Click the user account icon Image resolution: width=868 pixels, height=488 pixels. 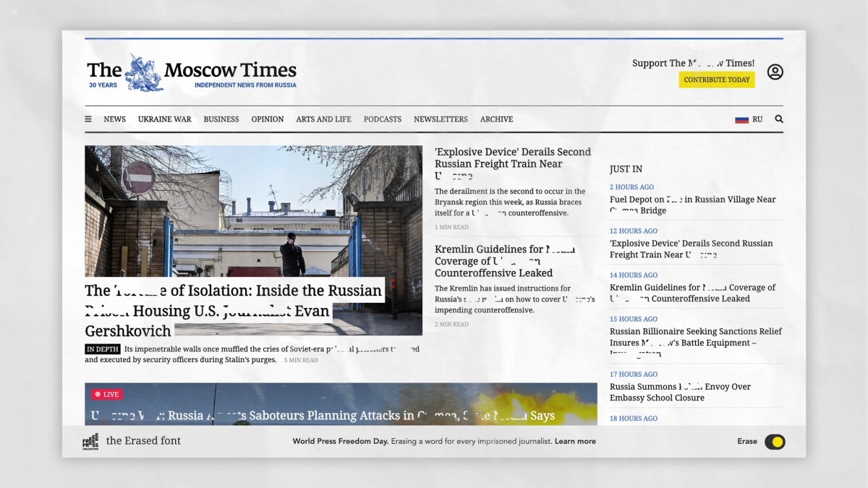tap(775, 72)
